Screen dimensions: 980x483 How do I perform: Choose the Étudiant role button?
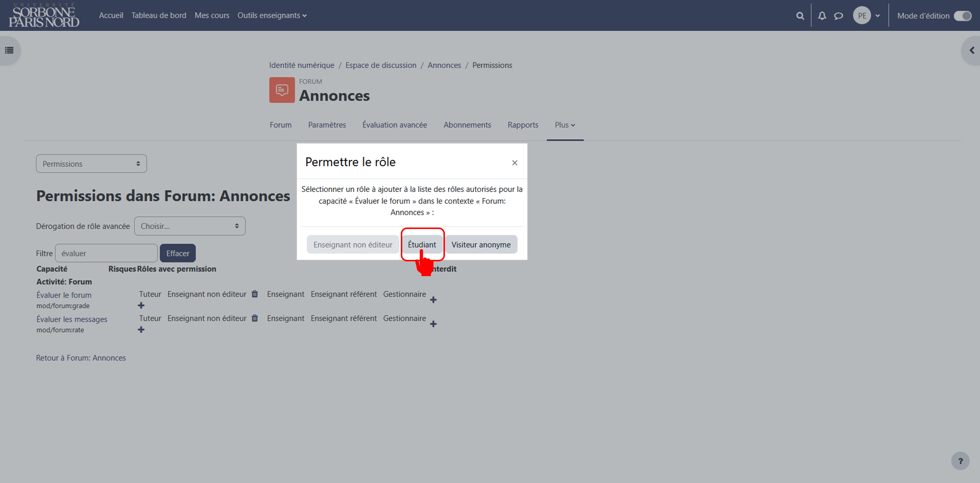(x=422, y=245)
